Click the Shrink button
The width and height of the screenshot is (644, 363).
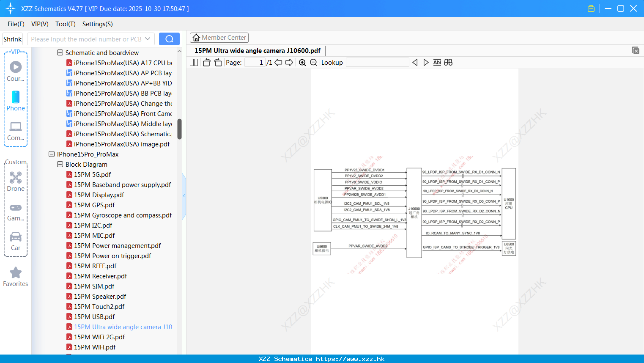point(13,39)
